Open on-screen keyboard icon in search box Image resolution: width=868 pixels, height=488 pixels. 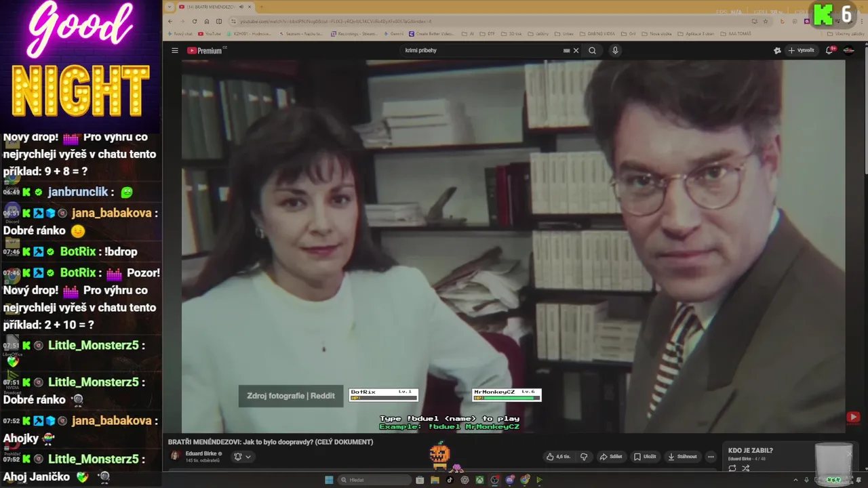[x=566, y=50]
